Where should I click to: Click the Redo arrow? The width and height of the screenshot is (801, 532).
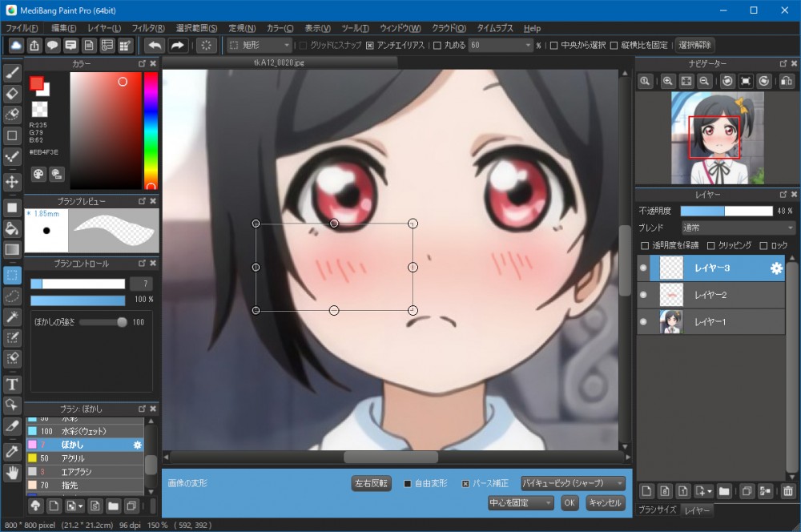[x=177, y=46]
